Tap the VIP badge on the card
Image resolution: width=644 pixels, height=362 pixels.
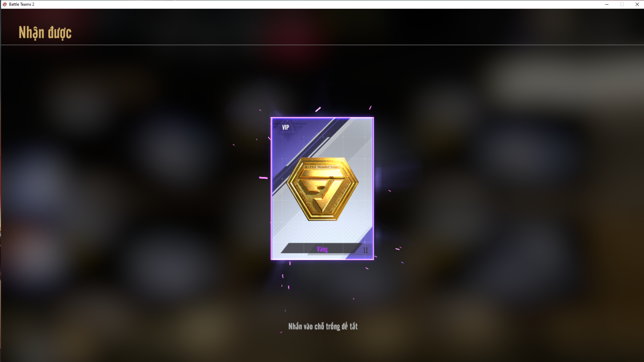[285, 128]
